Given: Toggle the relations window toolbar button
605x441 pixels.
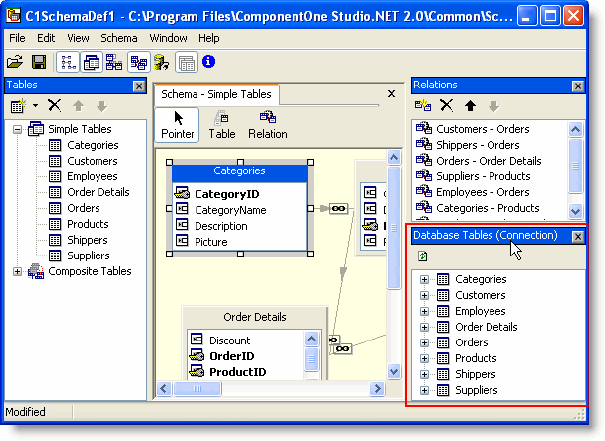Looking at the screenshot, I should point(114,62).
